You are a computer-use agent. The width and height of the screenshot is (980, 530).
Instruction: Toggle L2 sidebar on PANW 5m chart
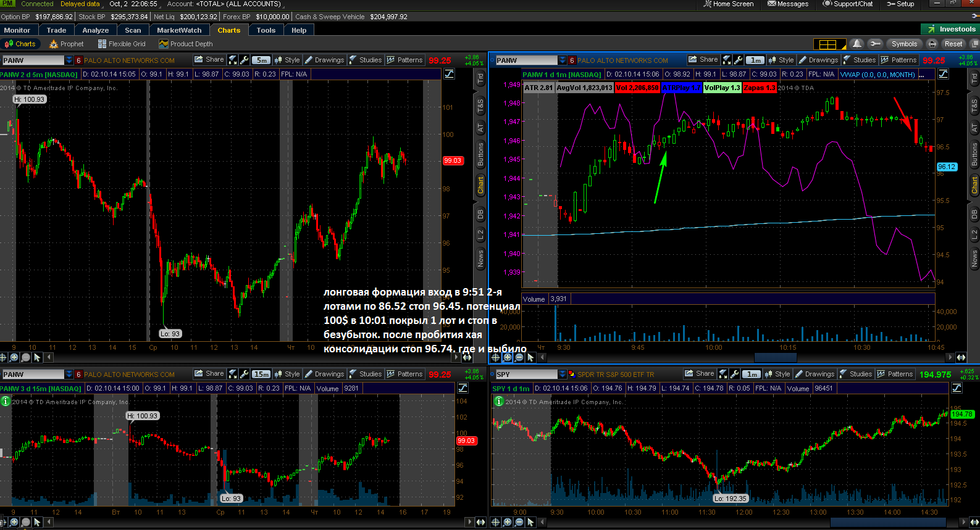480,234
